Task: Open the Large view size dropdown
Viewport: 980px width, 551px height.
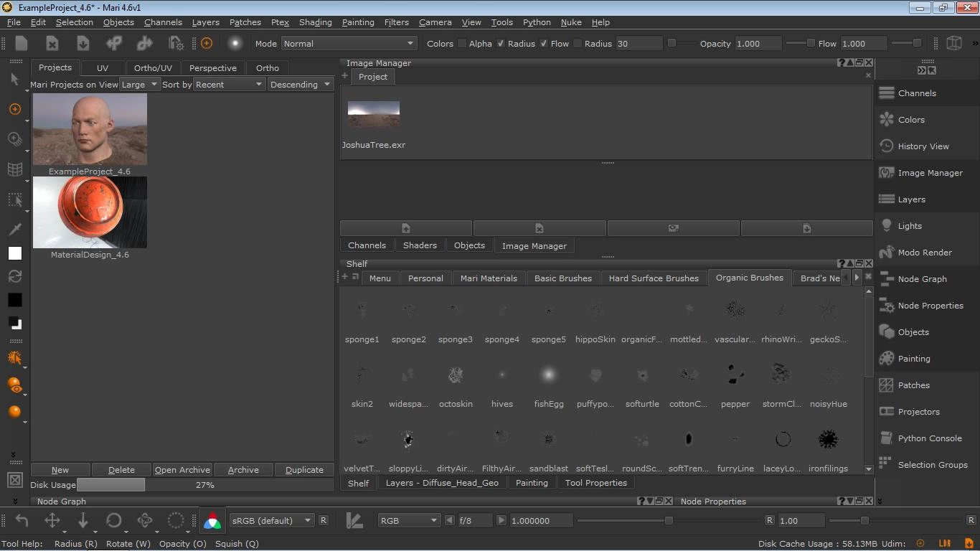Action: point(140,85)
